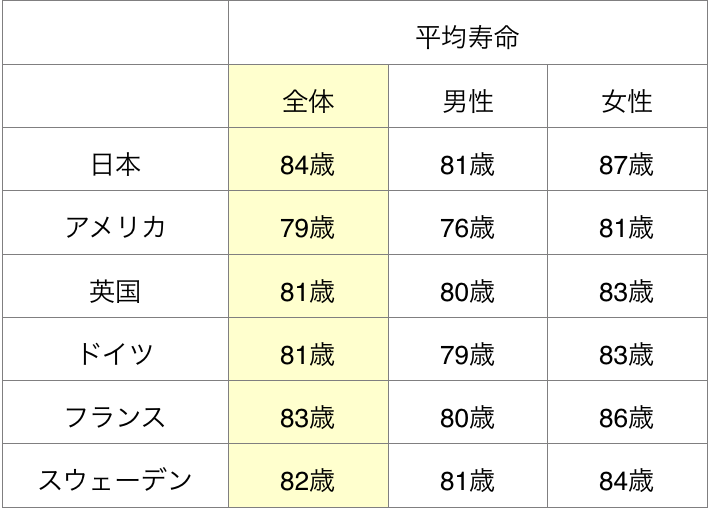
Task: Select the ドイツ row label cell
Action: 115,354
